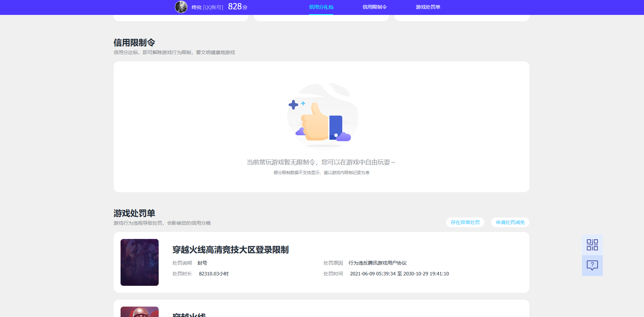Click the 当前常玩游戏暂无限制令 message
644x317 pixels.
(321, 162)
